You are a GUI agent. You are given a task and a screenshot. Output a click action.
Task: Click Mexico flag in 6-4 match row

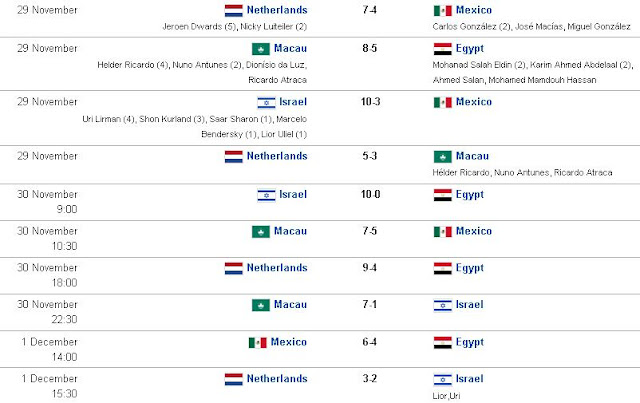pos(258,343)
